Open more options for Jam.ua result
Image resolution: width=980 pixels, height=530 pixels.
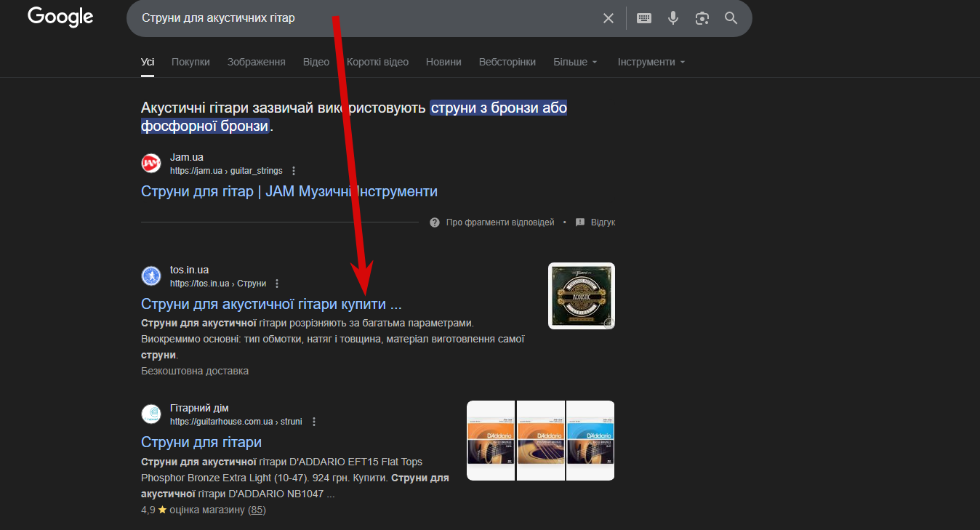tap(294, 171)
